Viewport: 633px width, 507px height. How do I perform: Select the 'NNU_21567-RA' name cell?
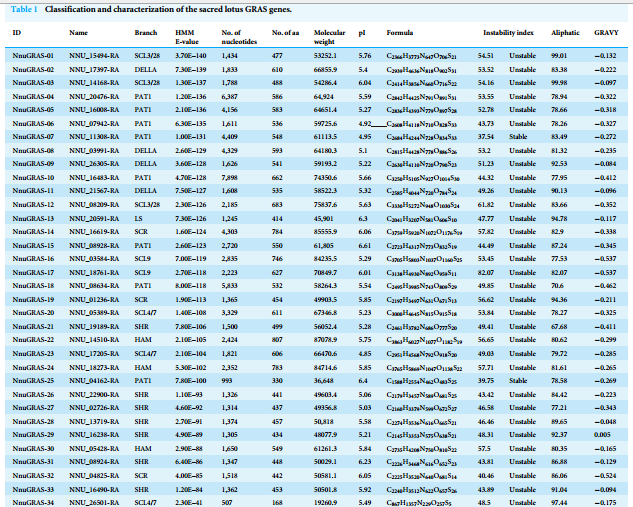coord(94,191)
